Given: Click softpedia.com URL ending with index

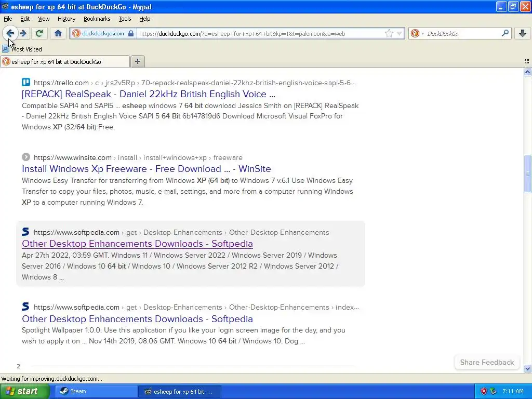Looking at the screenshot, I should pyautogui.click(x=196, y=307).
